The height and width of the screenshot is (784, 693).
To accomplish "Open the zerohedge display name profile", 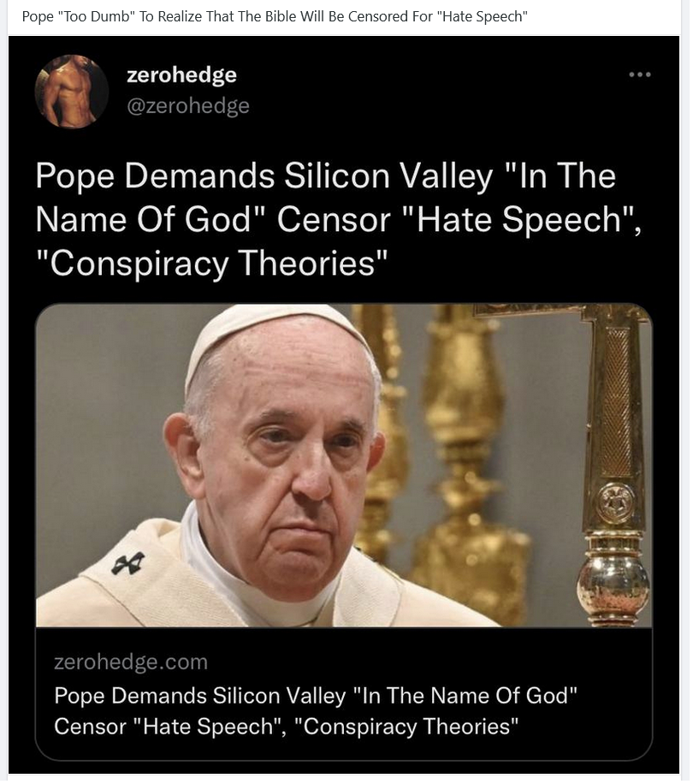I will pyautogui.click(x=182, y=75).
